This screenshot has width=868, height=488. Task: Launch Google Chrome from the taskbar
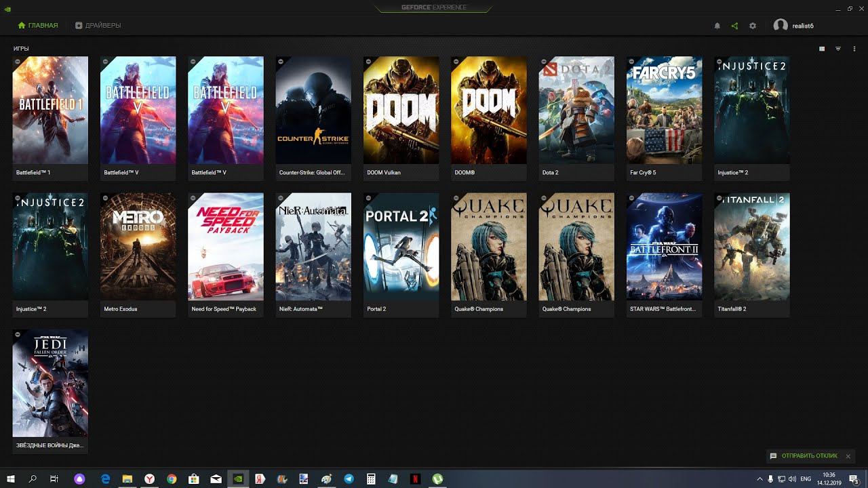172,479
